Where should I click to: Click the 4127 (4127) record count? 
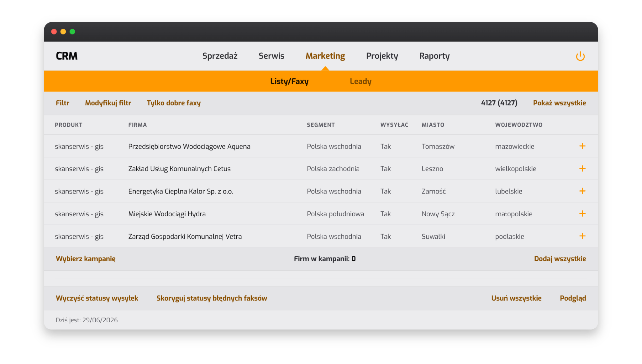(499, 103)
